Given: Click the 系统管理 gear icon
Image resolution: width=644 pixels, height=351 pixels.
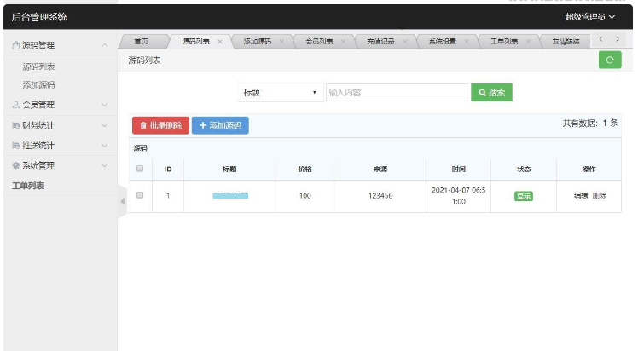Looking at the screenshot, I should (16, 165).
